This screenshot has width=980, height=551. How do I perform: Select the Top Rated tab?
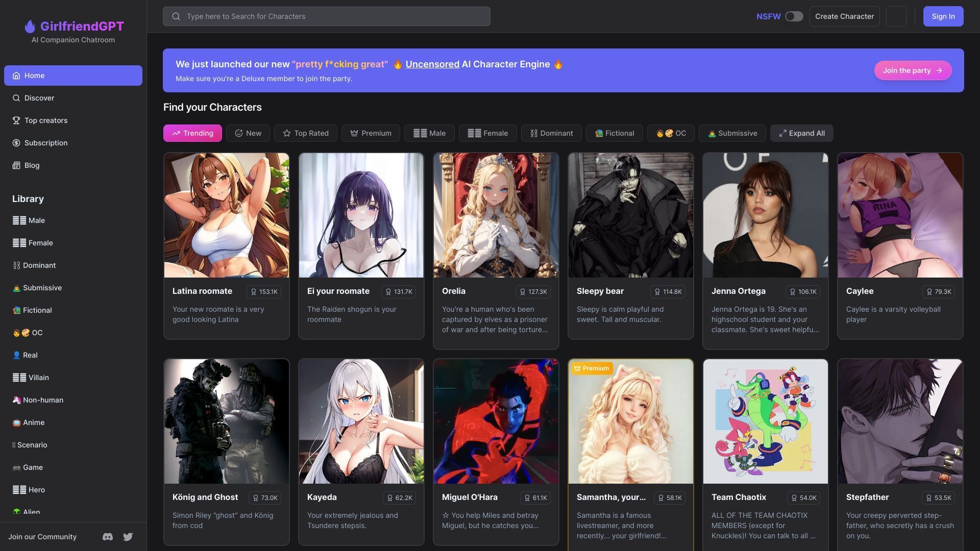305,133
